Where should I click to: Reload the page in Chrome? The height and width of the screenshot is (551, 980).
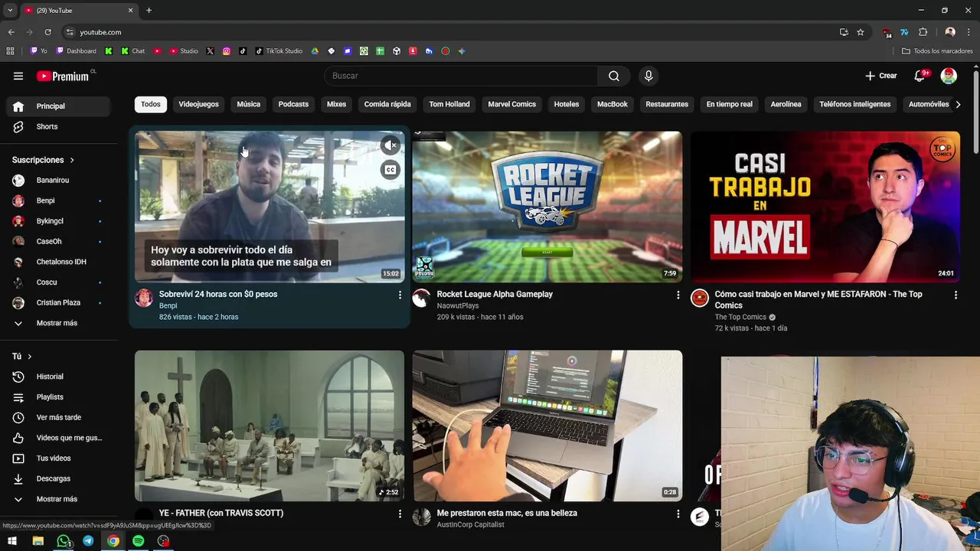click(x=47, y=32)
